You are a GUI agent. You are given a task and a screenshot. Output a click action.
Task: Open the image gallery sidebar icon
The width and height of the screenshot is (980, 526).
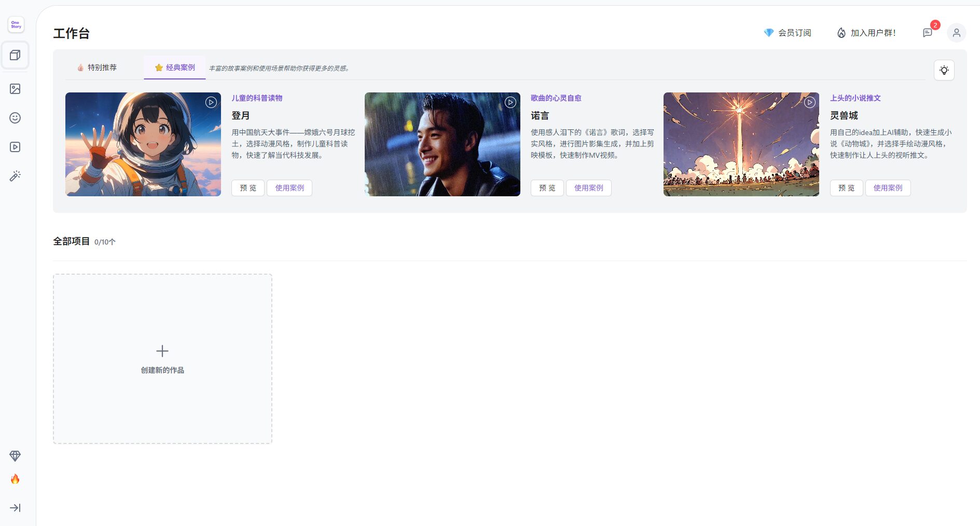[x=15, y=89]
